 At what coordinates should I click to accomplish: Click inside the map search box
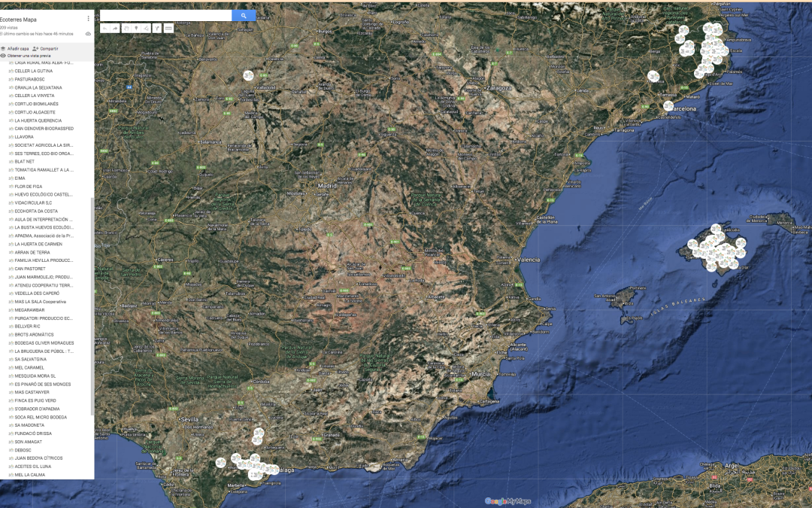[x=165, y=16]
